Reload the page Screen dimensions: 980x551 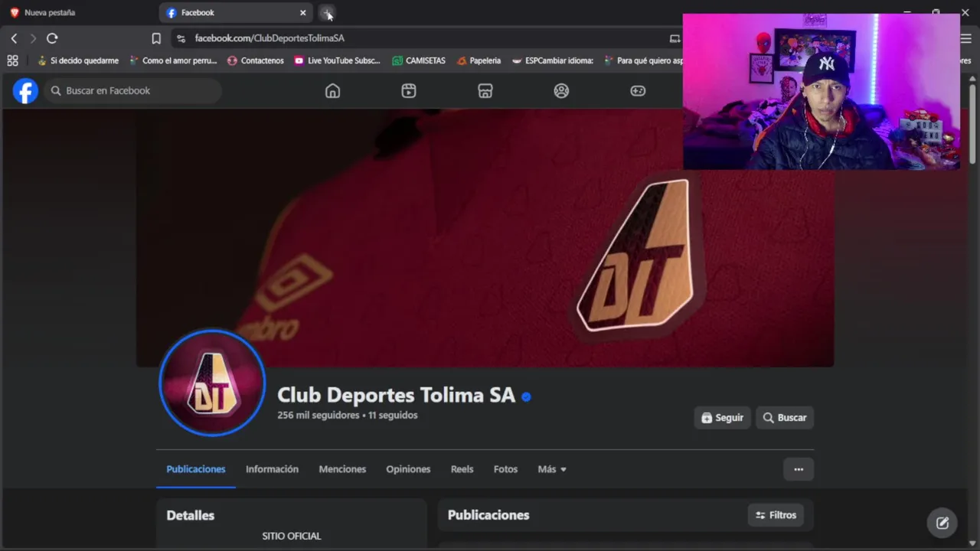(52, 38)
